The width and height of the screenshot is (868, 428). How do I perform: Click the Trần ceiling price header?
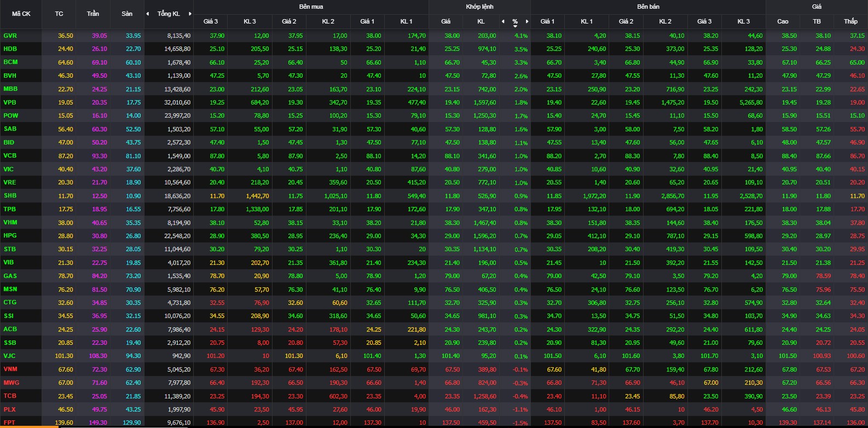pyautogui.click(x=93, y=14)
